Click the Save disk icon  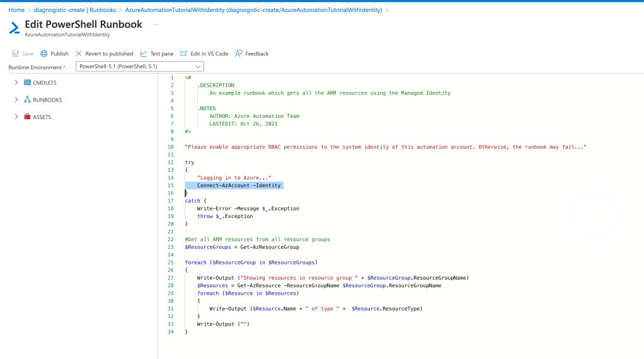click(x=15, y=54)
